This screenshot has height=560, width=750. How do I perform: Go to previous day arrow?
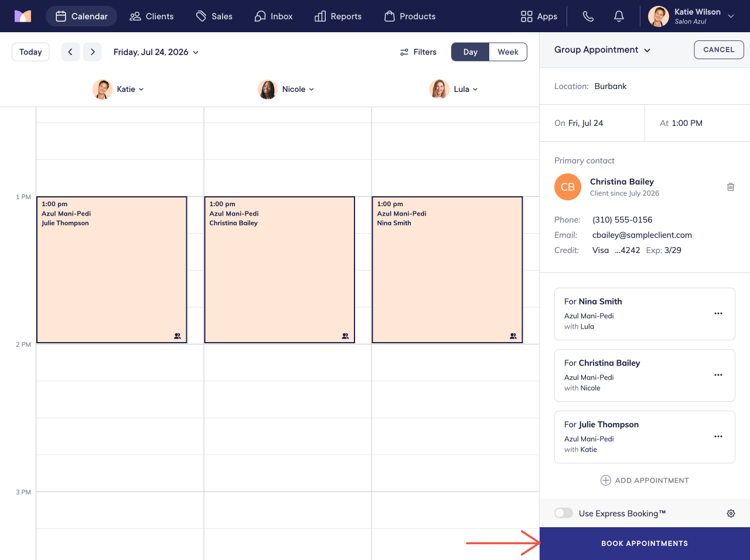coord(70,52)
